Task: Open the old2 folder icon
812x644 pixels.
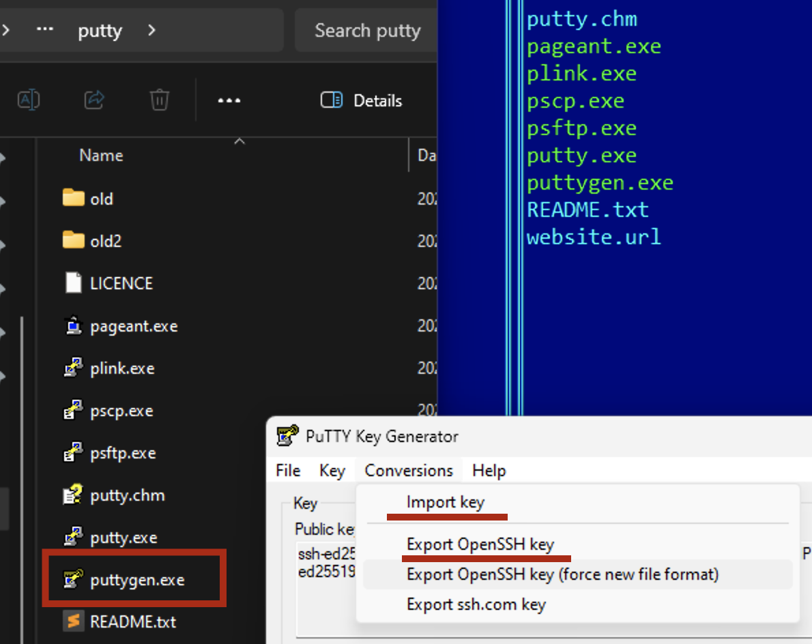Action: [73, 241]
